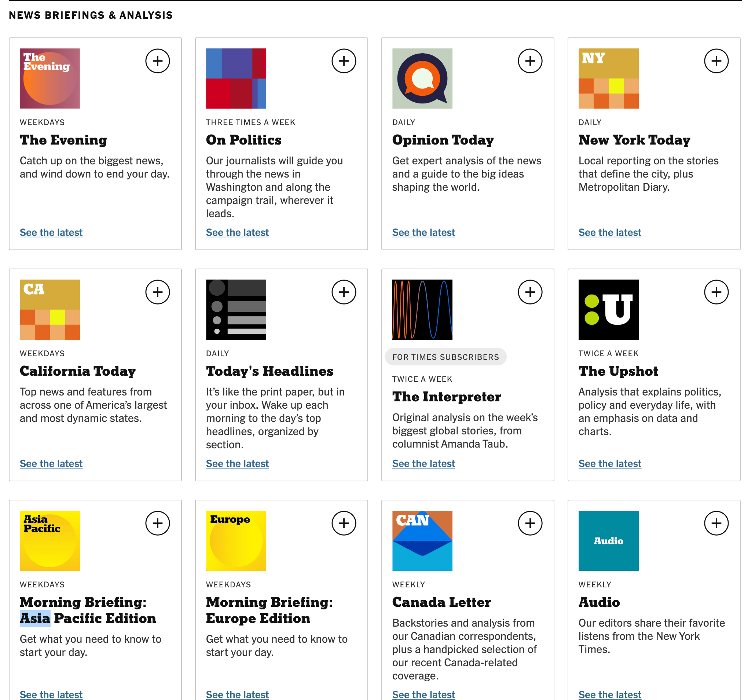Click the Audio newsletter title

pyautogui.click(x=599, y=602)
